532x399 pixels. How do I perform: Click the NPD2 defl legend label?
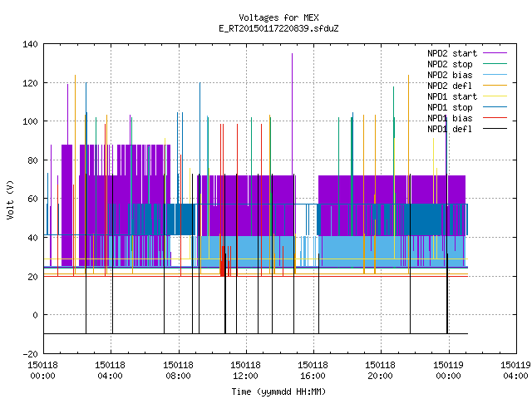450,86
